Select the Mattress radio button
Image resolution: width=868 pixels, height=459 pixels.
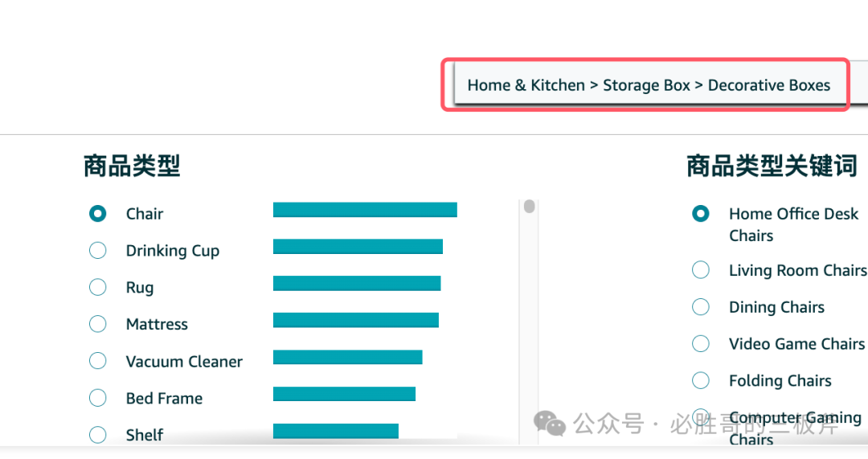(x=98, y=325)
